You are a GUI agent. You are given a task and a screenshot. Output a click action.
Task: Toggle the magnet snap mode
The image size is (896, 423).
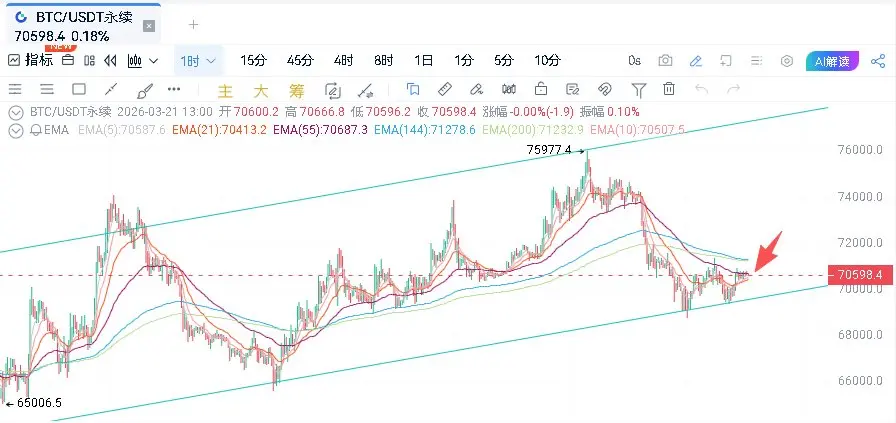tap(605, 89)
